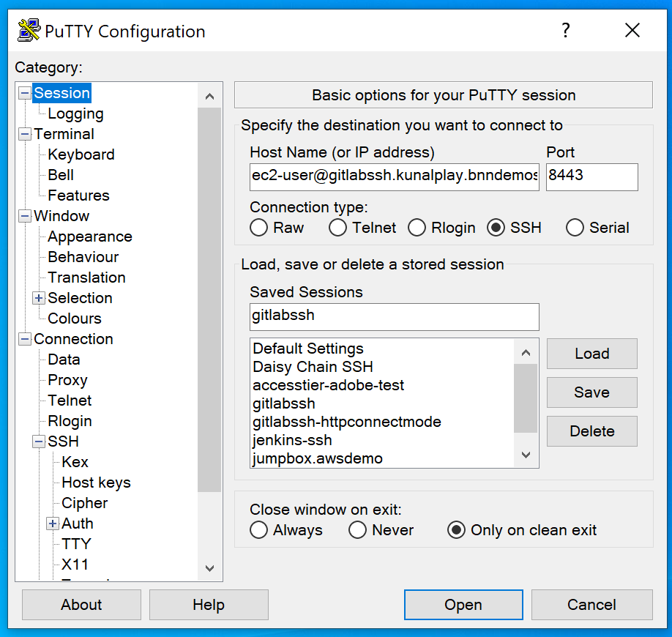
Task: Open the SSH category in tree
Action: pos(64,442)
